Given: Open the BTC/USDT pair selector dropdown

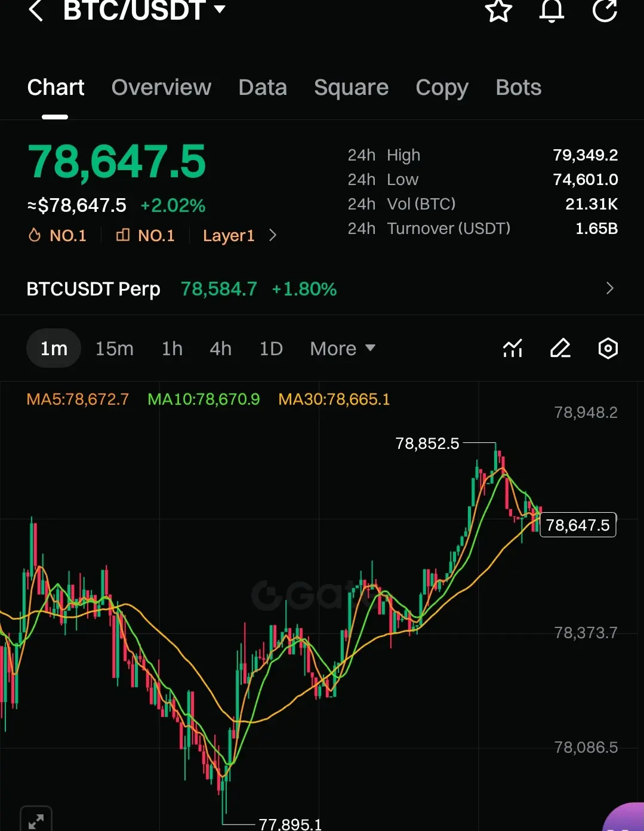Looking at the screenshot, I should click(x=144, y=10).
